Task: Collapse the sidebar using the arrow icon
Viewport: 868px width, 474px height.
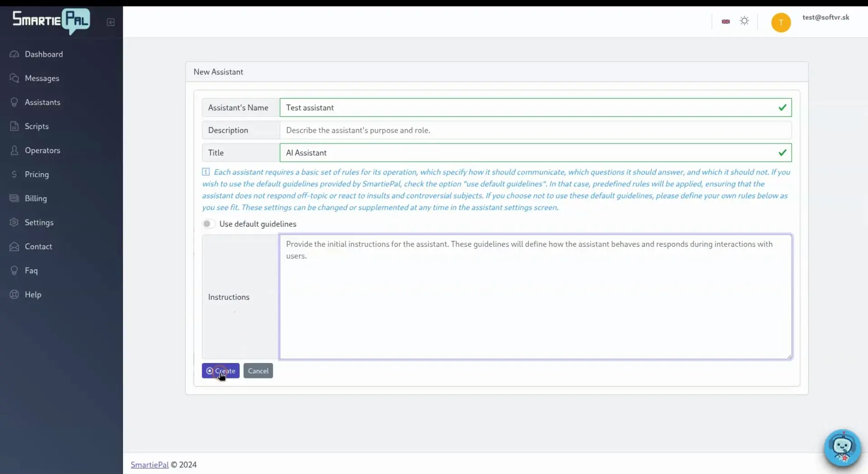Action: (x=110, y=22)
